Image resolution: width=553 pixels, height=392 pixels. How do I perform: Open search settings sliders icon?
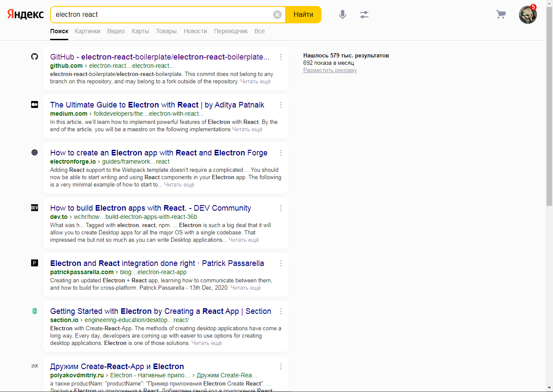coord(364,15)
